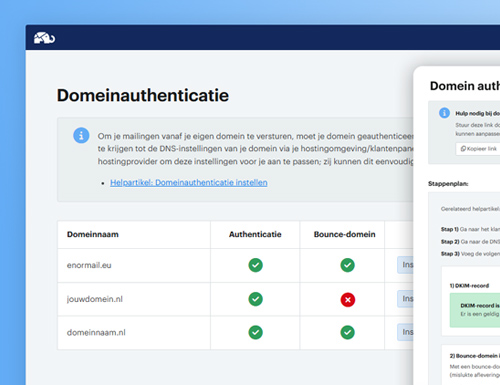Screen dimensions: 500x385
Task: Click the settings button in the enormail.eu row
Action: pyautogui.click(x=405, y=265)
